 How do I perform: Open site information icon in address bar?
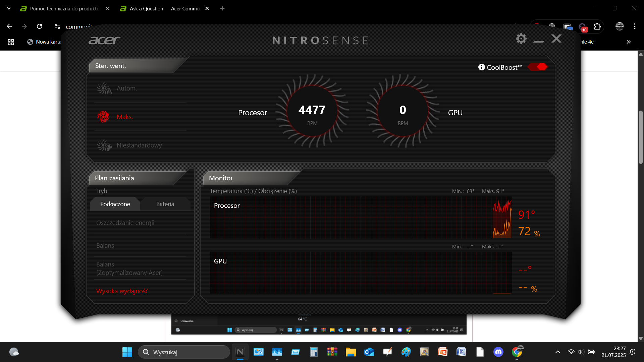pos(57,26)
